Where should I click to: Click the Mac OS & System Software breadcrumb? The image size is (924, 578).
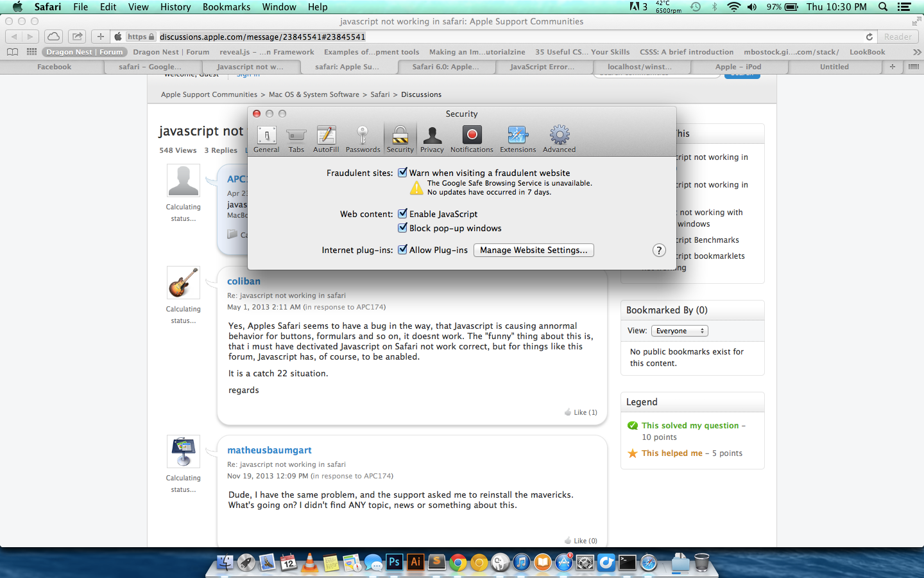pyautogui.click(x=314, y=94)
